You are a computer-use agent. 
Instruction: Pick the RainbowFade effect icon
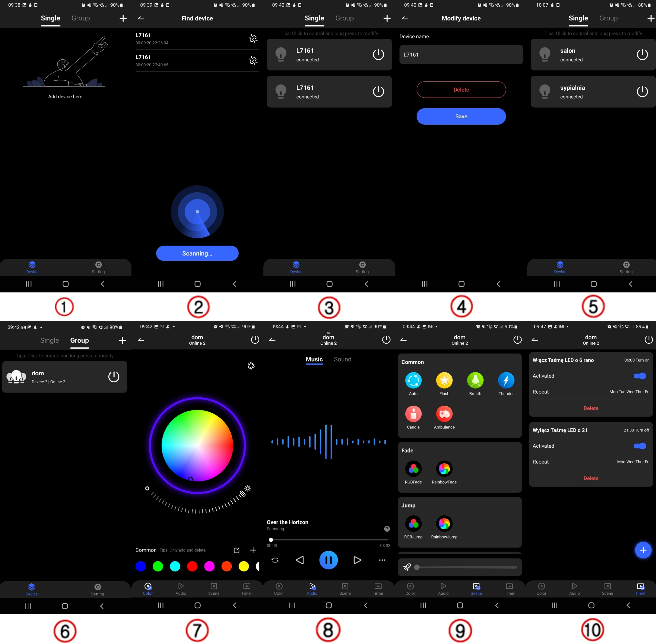click(x=444, y=468)
